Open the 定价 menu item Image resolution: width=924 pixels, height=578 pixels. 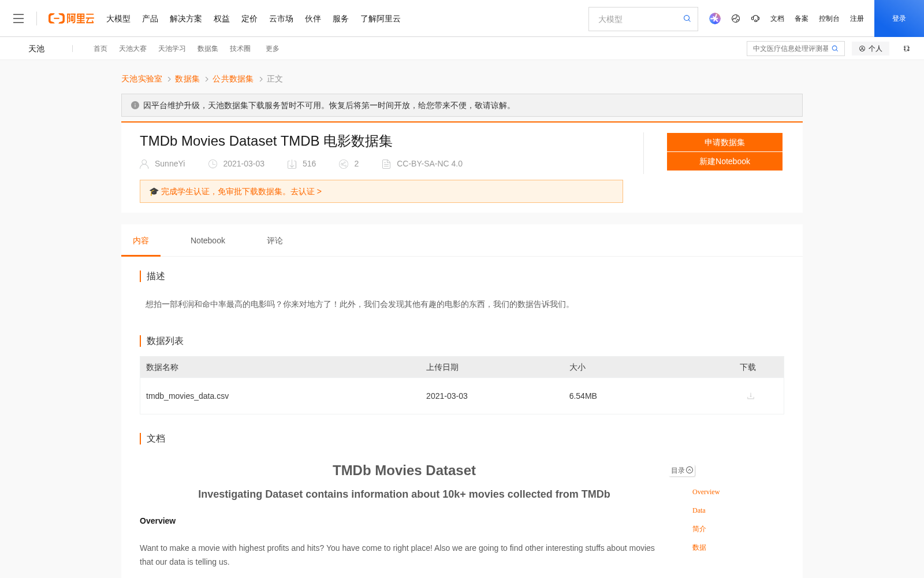tap(249, 18)
